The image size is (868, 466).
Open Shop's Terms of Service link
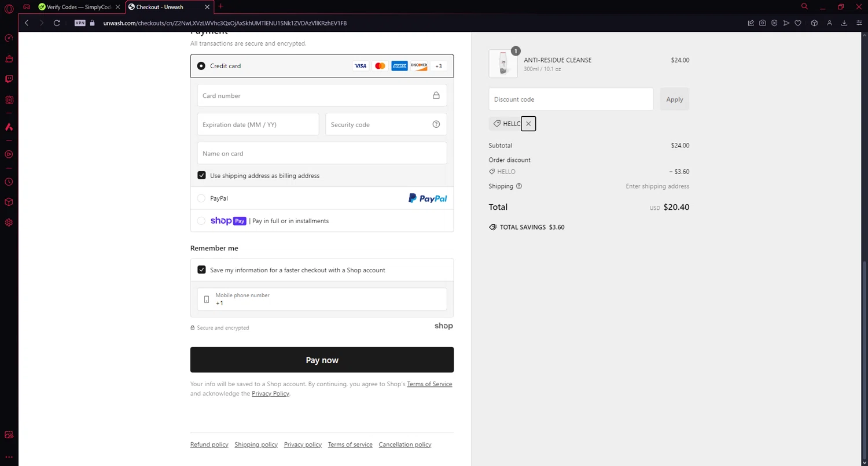429,384
